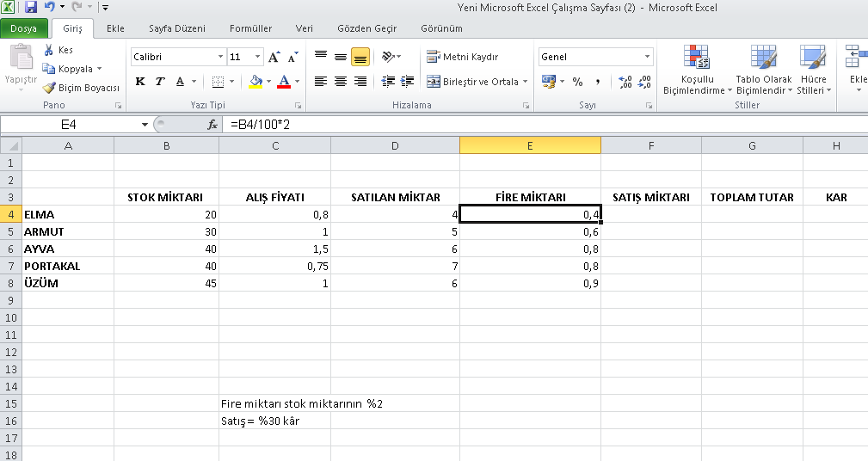Click the cell borders icon

coord(219,82)
